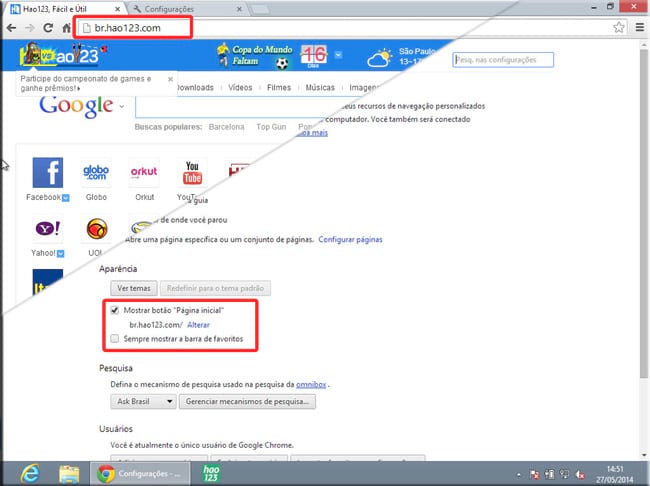Screen dimensions: 650x486
Task: Launch Internet Explorer from the taskbar
Action: click(x=30, y=473)
